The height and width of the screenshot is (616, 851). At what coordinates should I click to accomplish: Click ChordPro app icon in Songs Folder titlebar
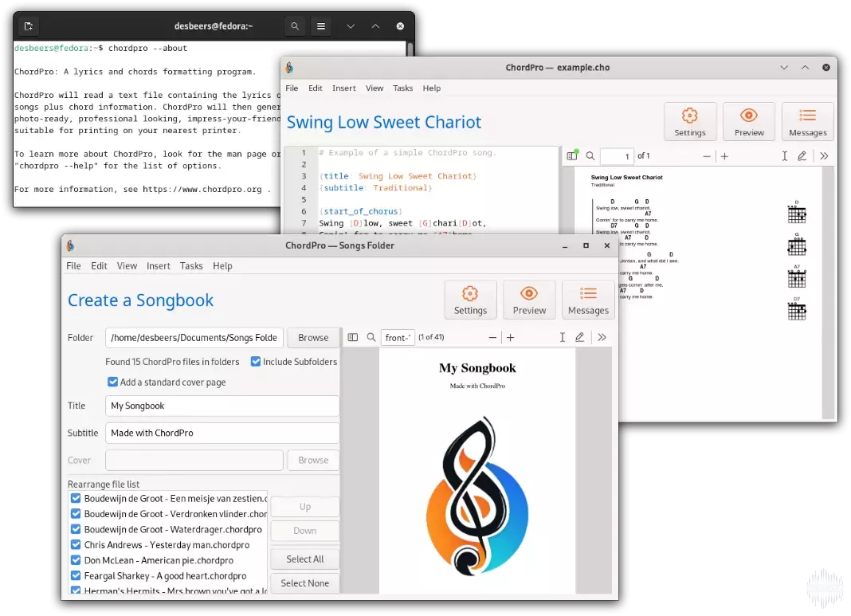[71, 246]
